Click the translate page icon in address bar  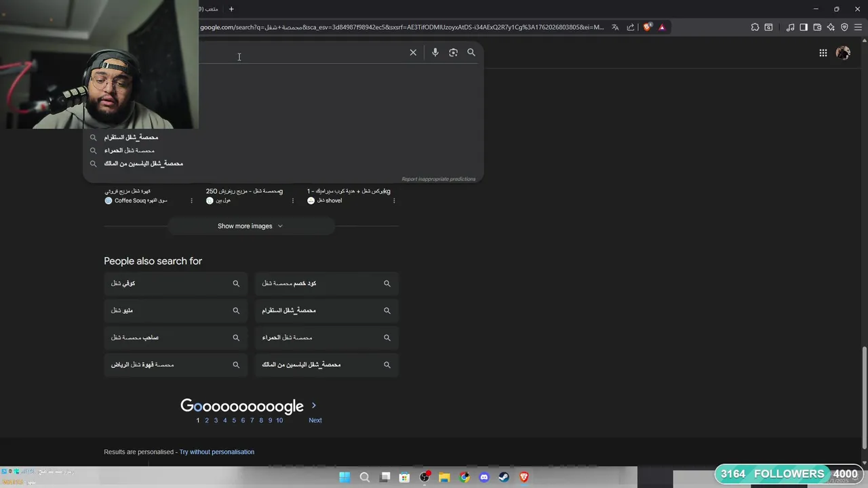coord(615,27)
